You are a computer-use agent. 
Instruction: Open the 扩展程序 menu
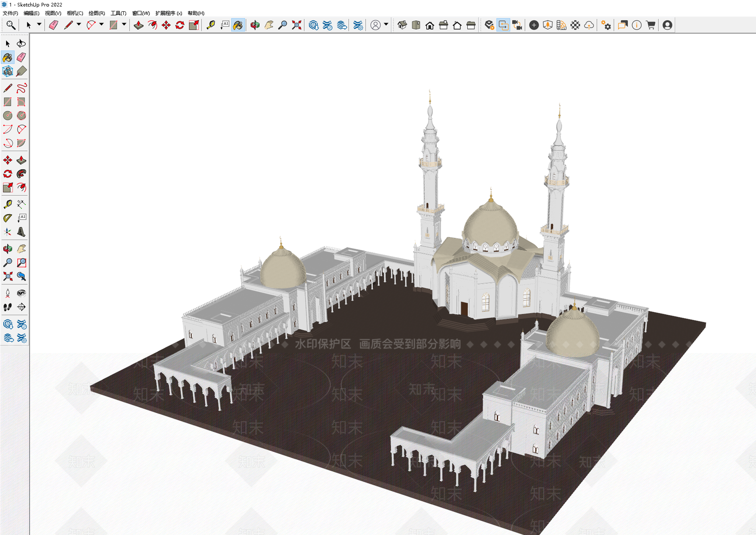click(169, 13)
